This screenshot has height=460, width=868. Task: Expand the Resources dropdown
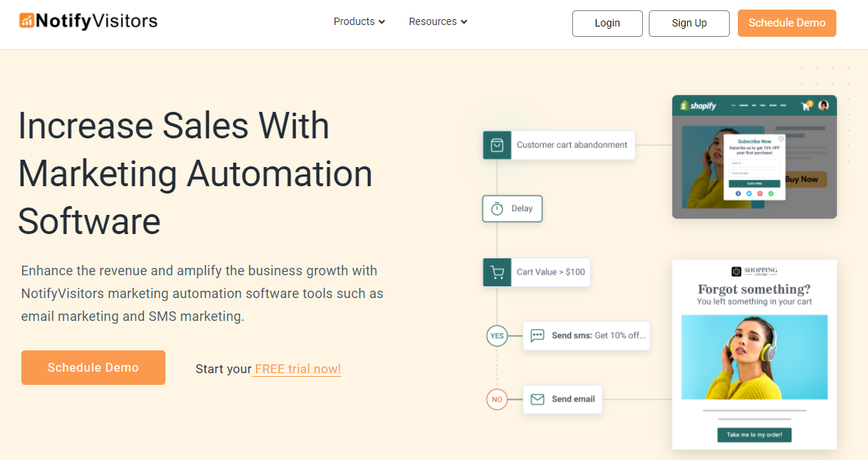438,21
